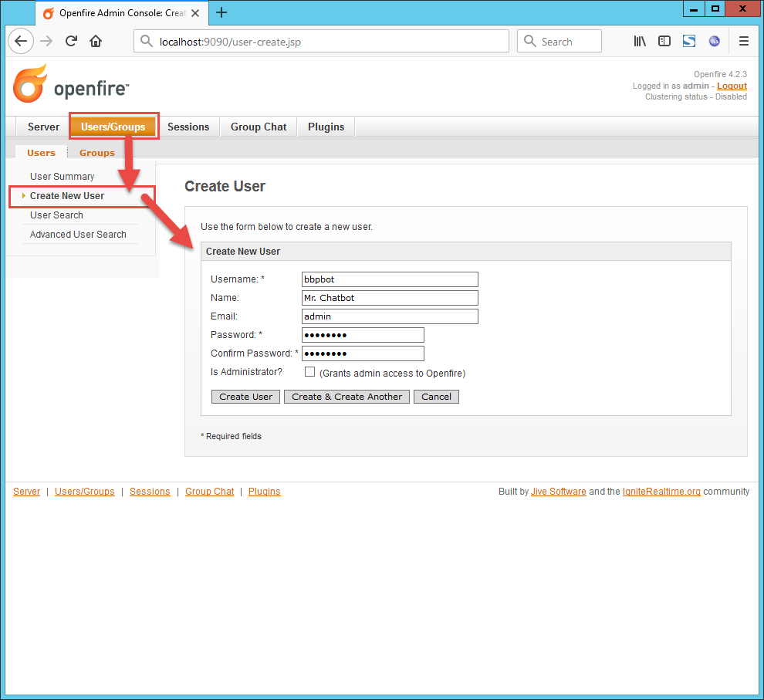Click the magnifier in the Search box
Screen dimensions: 764x700
[530, 41]
